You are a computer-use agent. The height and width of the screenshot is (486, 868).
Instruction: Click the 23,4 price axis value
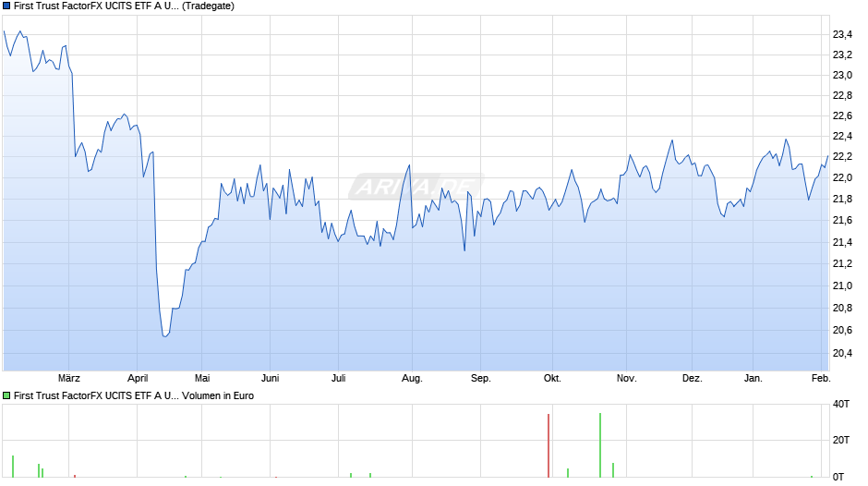pos(842,35)
